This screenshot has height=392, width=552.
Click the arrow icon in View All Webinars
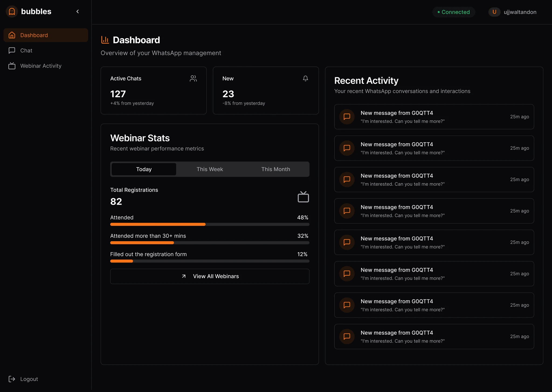(184, 276)
